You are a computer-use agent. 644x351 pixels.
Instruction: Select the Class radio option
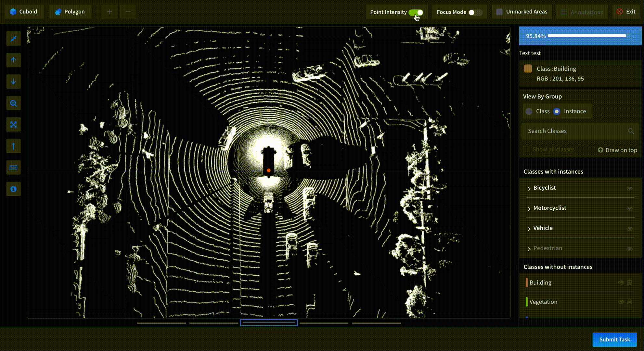point(529,111)
